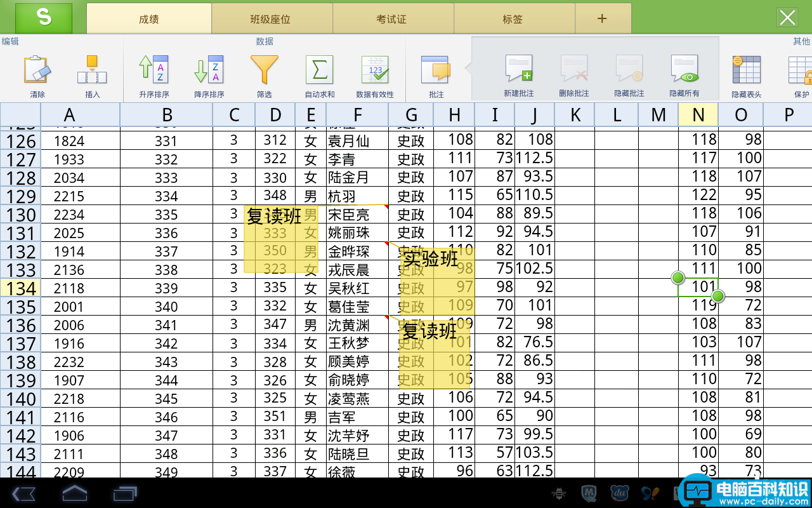
Task: Toggle 隐藏表头 hide headers
Action: tap(746, 70)
